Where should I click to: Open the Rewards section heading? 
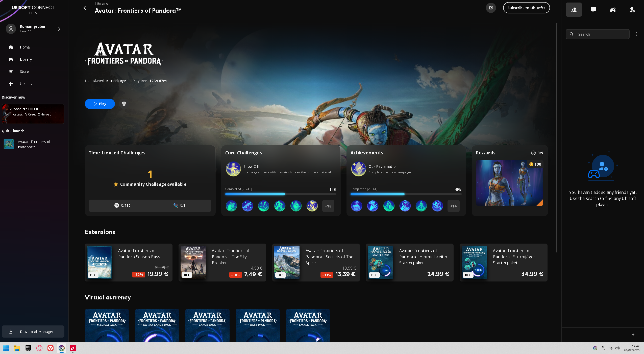coord(485,153)
